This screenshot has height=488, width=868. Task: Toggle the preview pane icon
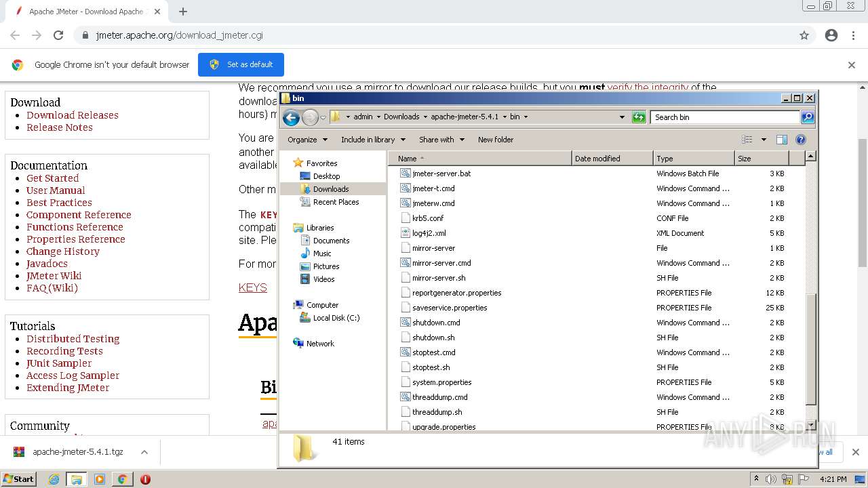pyautogui.click(x=781, y=140)
